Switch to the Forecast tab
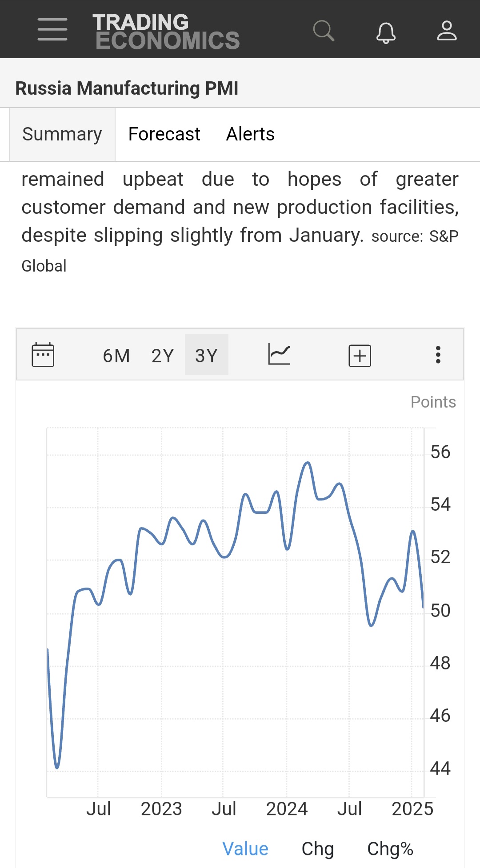480x868 pixels. click(164, 134)
